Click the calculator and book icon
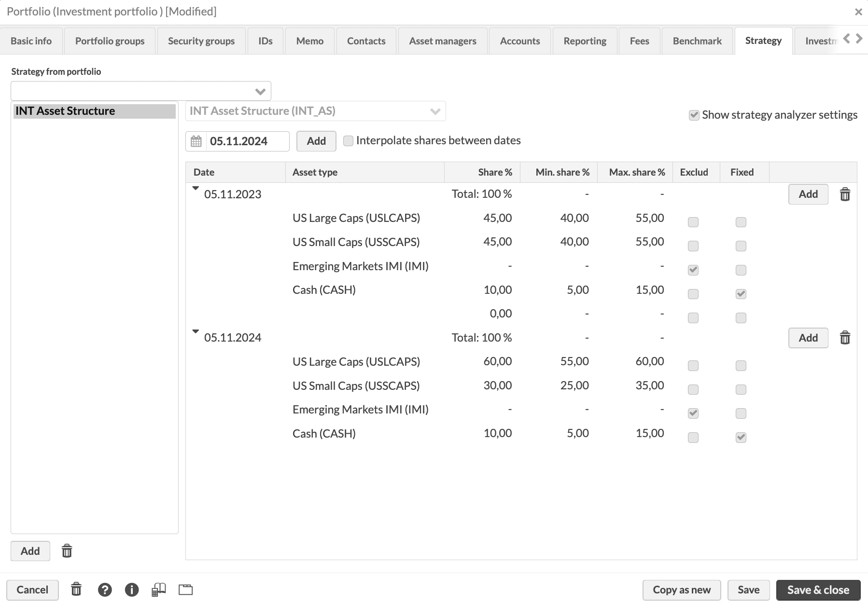This screenshot has width=868, height=605. (x=159, y=590)
